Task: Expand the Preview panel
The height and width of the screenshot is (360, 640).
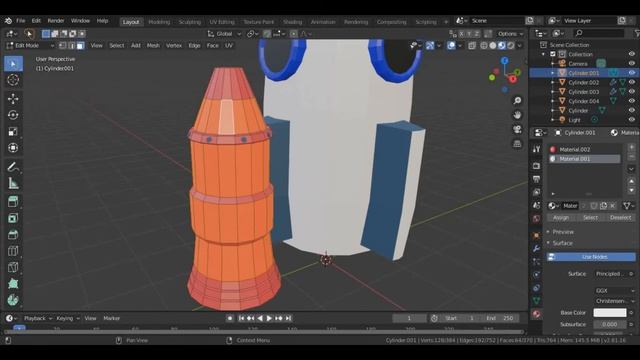Action: [x=563, y=232]
